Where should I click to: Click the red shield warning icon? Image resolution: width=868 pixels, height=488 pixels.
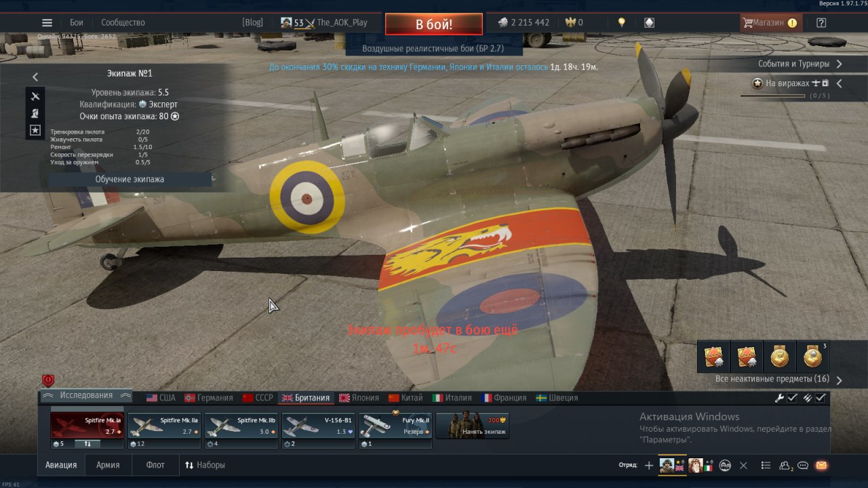click(48, 380)
